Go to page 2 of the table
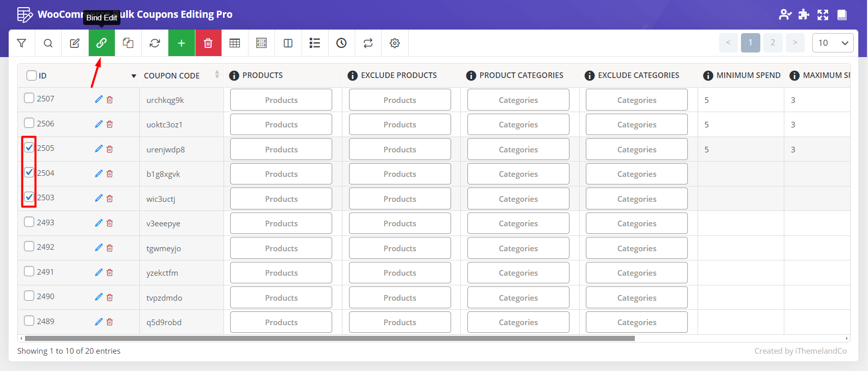 773,43
